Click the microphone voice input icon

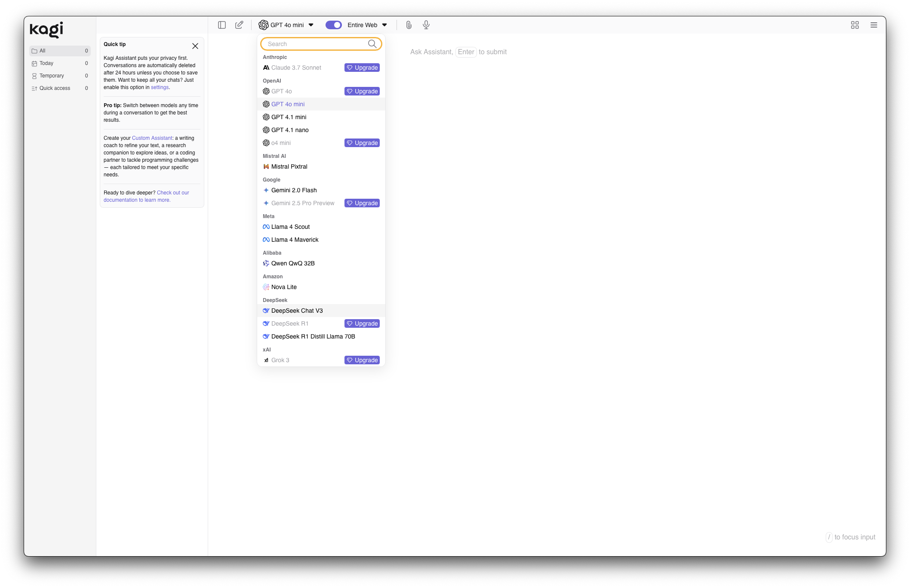(x=426, y=25)
